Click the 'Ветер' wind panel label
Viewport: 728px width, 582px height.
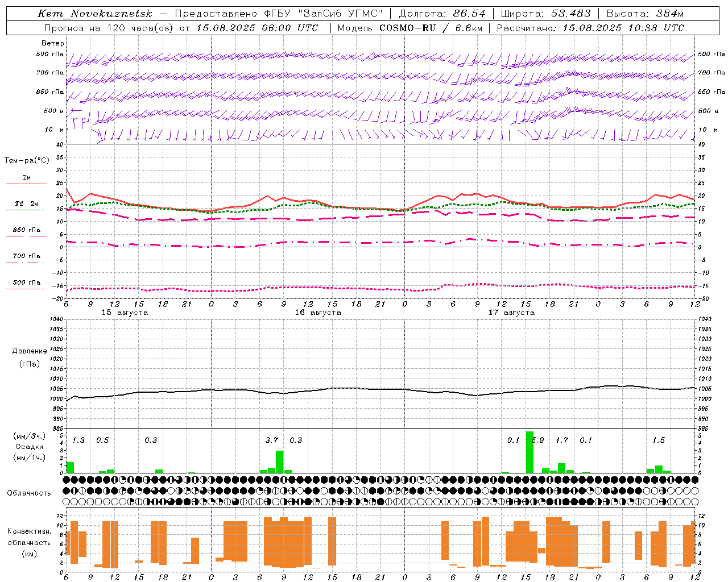[53, 43]
